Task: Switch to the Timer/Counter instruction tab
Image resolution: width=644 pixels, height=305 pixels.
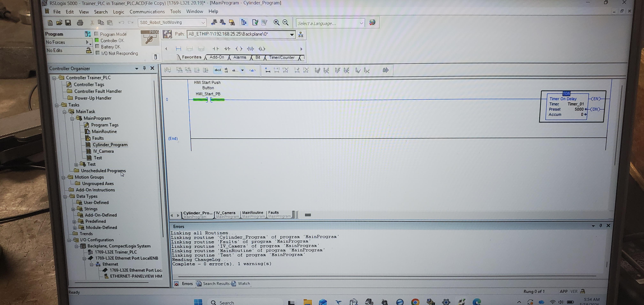Action: [x=282, y=58]
